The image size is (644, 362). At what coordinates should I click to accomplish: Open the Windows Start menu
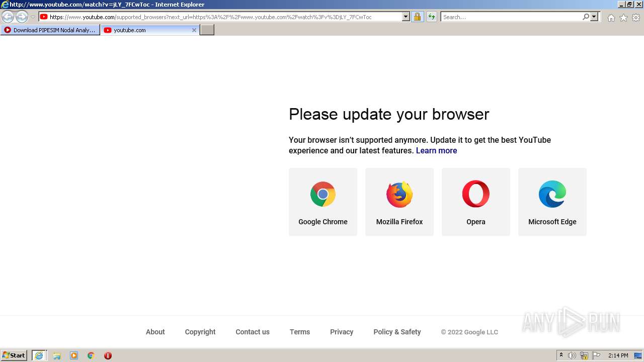coord(14,355)
